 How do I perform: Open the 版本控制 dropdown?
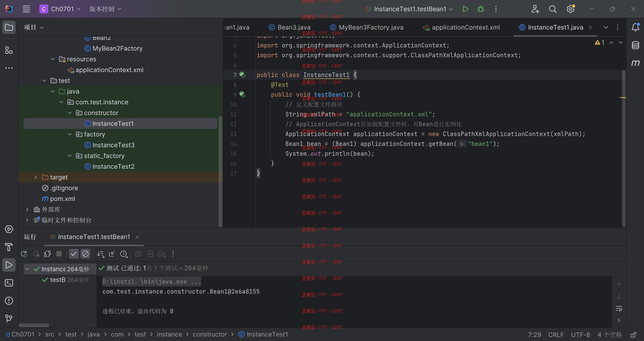pos(105,9)
